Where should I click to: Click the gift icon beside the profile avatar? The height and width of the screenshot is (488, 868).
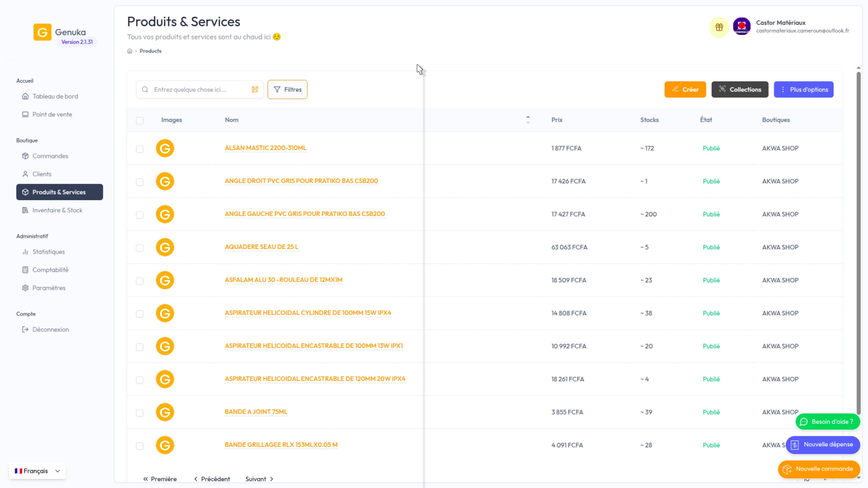point(719,27)
